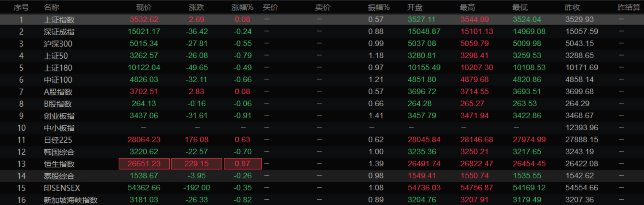
Task: Click 日经225 high value 28146.68
Action: click(x=477, y=139)
